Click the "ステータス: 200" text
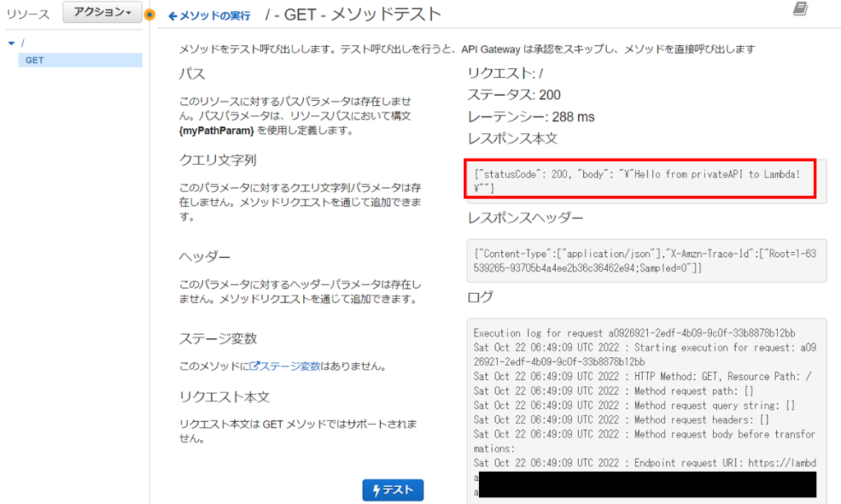The height and width of the screenshot is (504, 841). point(514,95)
